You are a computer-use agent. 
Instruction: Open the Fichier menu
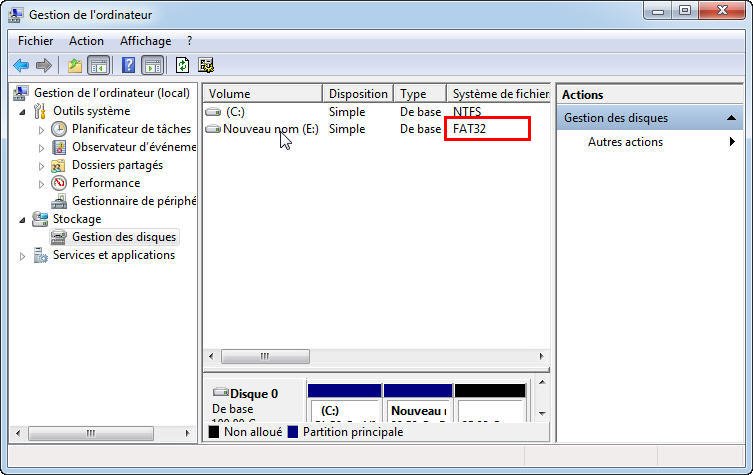coord(36,41)
